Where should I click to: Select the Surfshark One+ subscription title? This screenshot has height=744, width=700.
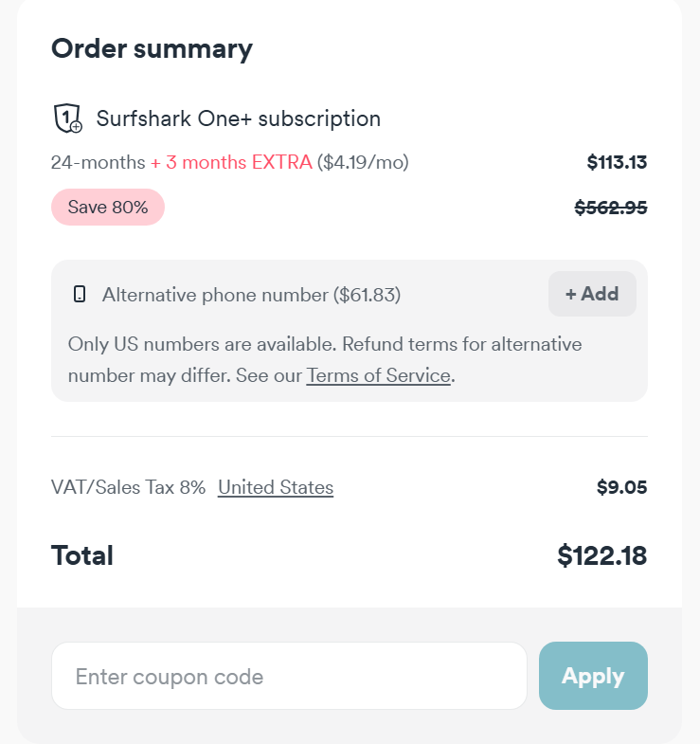point(238,119)
